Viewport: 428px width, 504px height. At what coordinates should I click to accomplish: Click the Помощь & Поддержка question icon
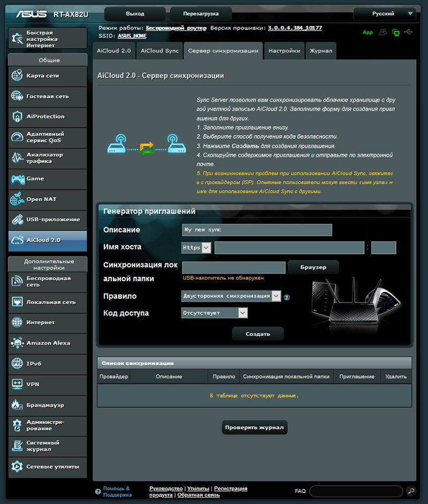(98, 492)
